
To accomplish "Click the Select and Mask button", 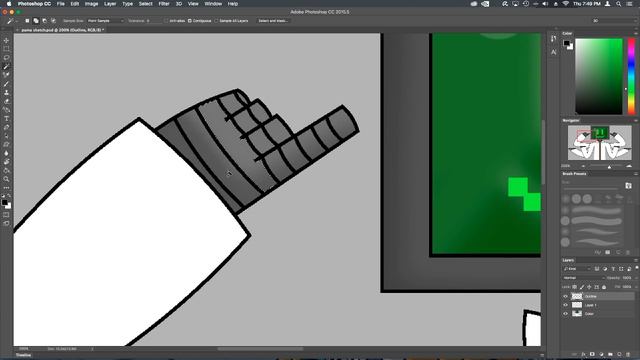I will [273, 20].
